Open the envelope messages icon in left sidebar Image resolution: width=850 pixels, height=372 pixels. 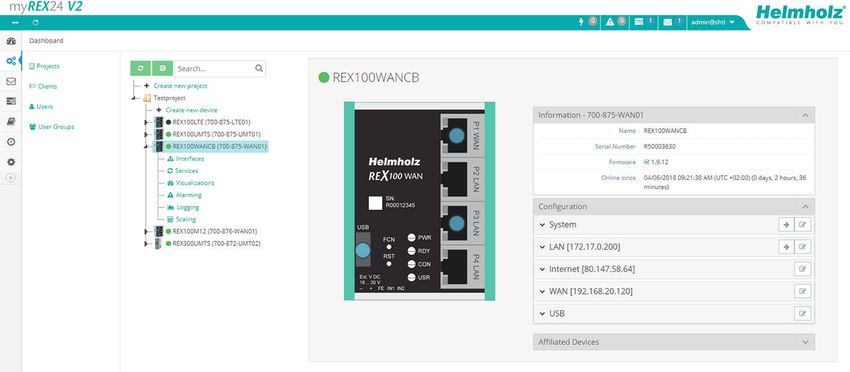pos(11,81)
